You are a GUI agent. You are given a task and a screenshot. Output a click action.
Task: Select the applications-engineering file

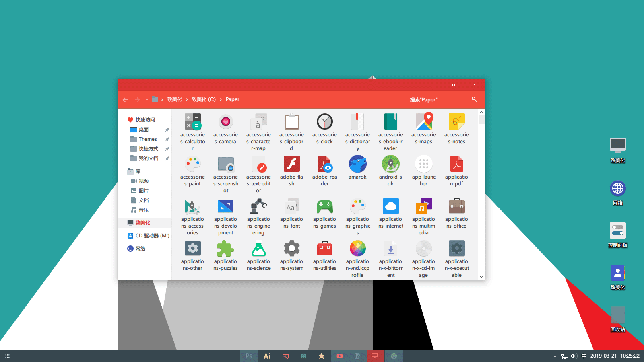(x=258, y=216)
